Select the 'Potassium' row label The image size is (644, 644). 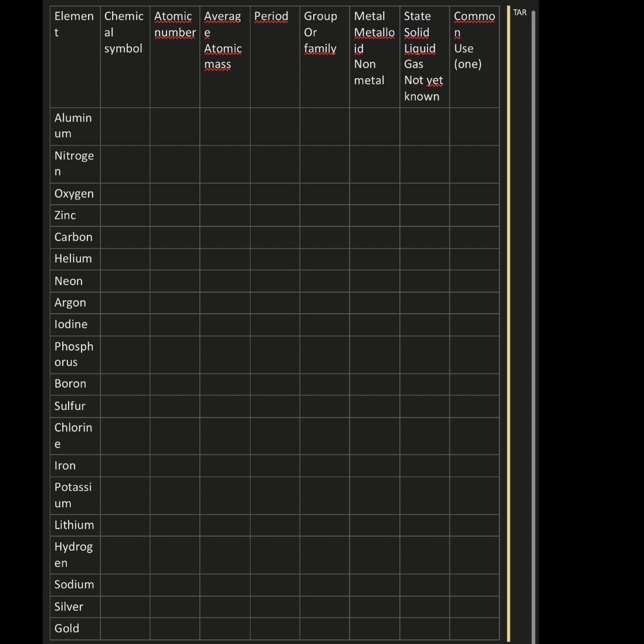(75, 496)
